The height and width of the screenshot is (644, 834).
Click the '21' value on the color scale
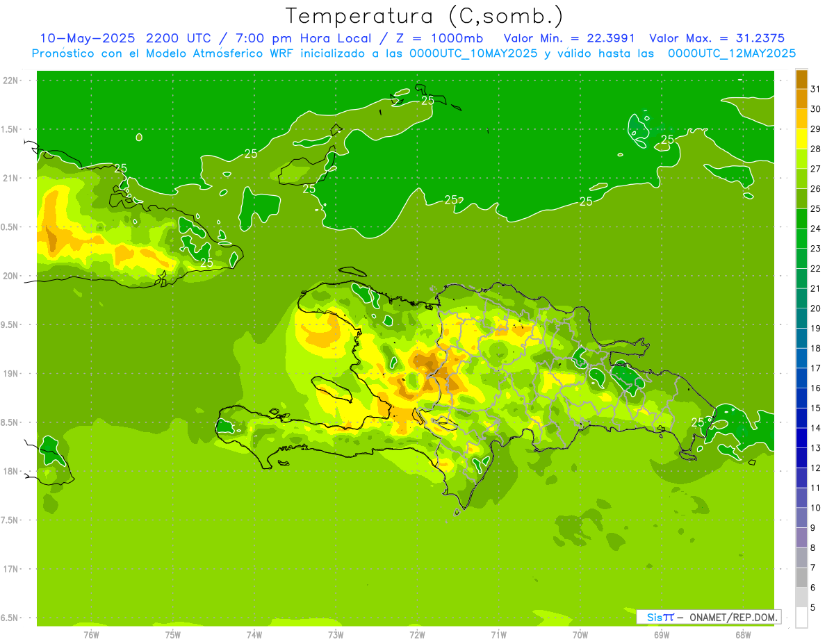(x=816, y=288)
